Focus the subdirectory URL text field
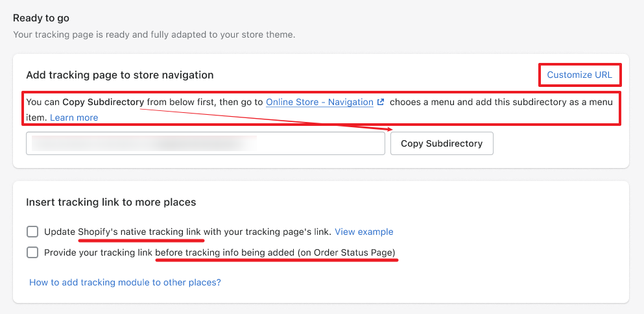644x314 pixels. coord(206,143)
